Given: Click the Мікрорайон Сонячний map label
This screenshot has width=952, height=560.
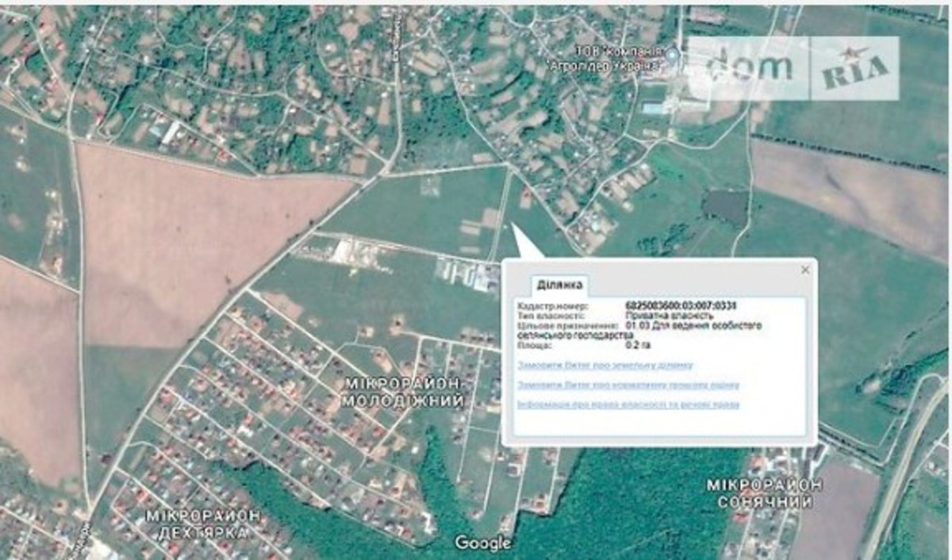Looking at the screenshot, I should click(x=765, y=493).
